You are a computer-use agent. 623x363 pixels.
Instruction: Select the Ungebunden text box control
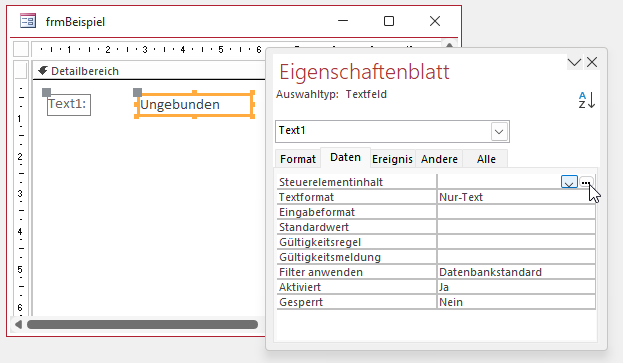pyautogui.click(x=195, y=105)
